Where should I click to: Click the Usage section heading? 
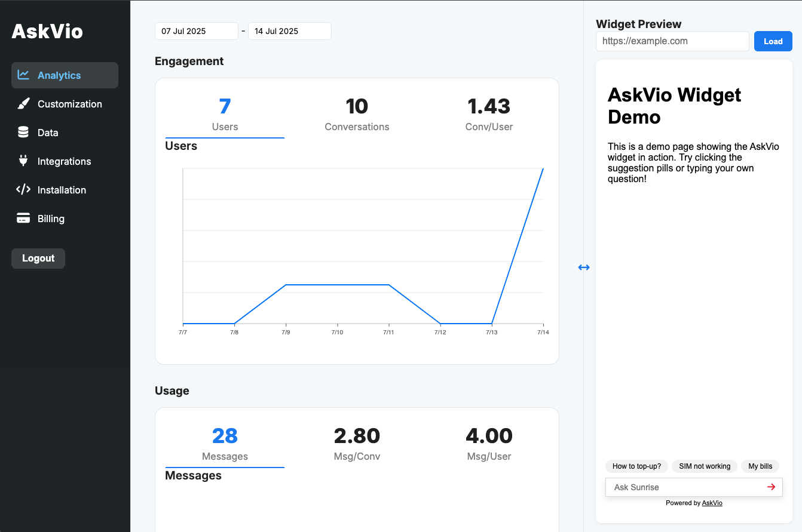[x=172, y=390]
